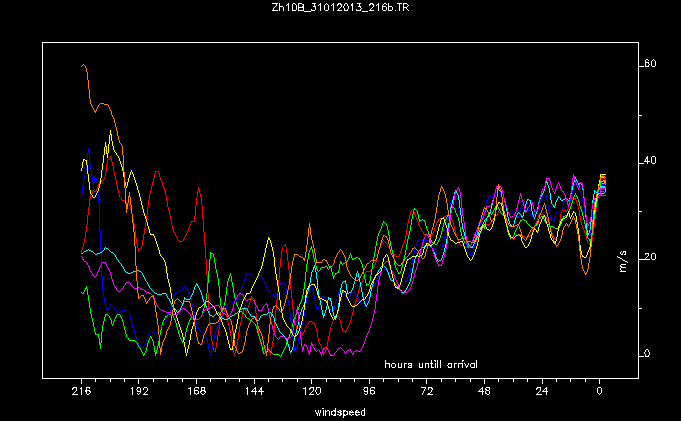The image size is (681, 421).
Task: Select the magenta curve's flat section near zero
Action: pos(340,351)
